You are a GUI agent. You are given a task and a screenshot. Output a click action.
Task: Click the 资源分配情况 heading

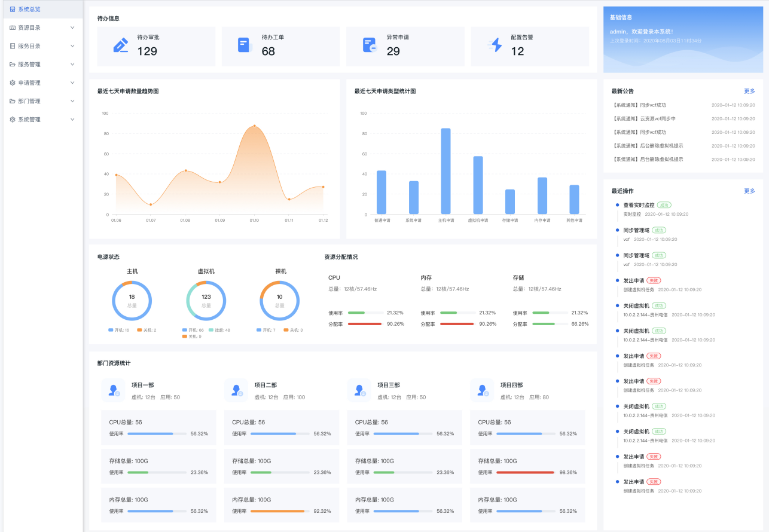pyautogui.click(x=341, y=257)
